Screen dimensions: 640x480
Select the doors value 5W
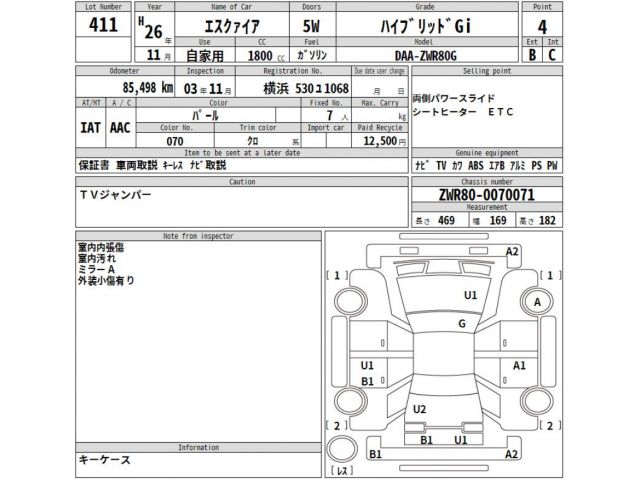pyautogui.click(x=311, y=27)
